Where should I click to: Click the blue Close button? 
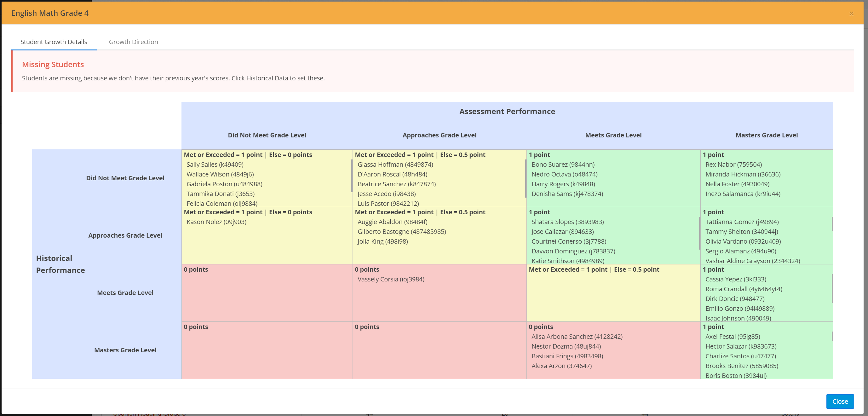[x=839, y=401]
